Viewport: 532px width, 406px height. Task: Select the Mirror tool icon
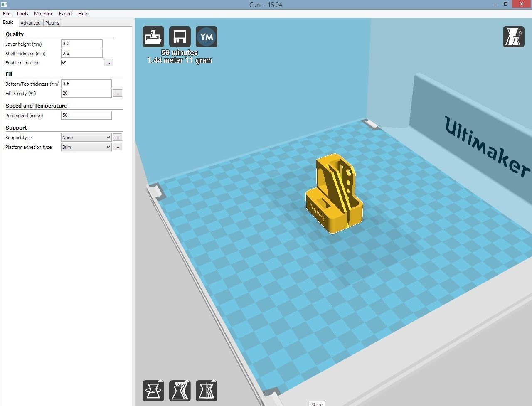click(x=207, y=390)
